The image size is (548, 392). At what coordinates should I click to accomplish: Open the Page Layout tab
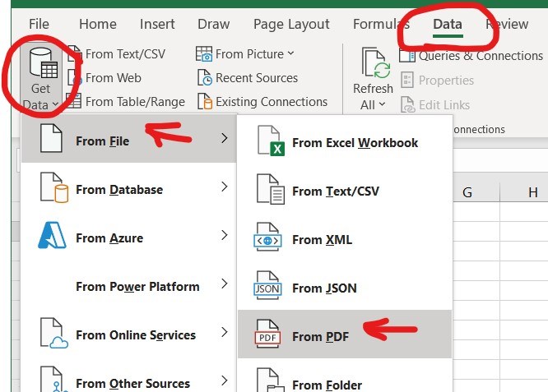[291, 24]
